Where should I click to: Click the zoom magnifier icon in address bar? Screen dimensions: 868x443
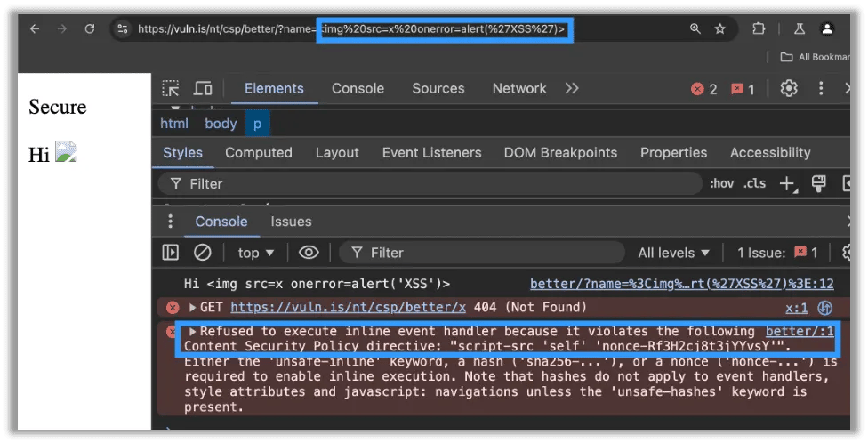tap(695, 28)
